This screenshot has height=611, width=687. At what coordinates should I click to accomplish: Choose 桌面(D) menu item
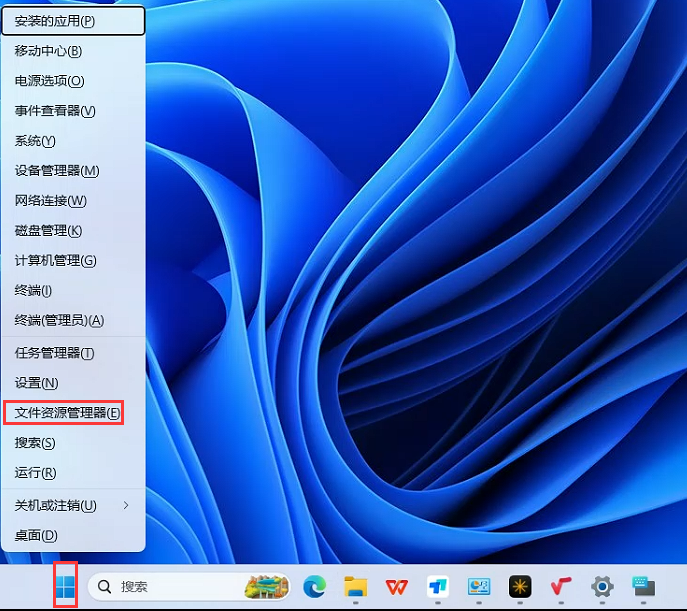click(x=73, y=535)
